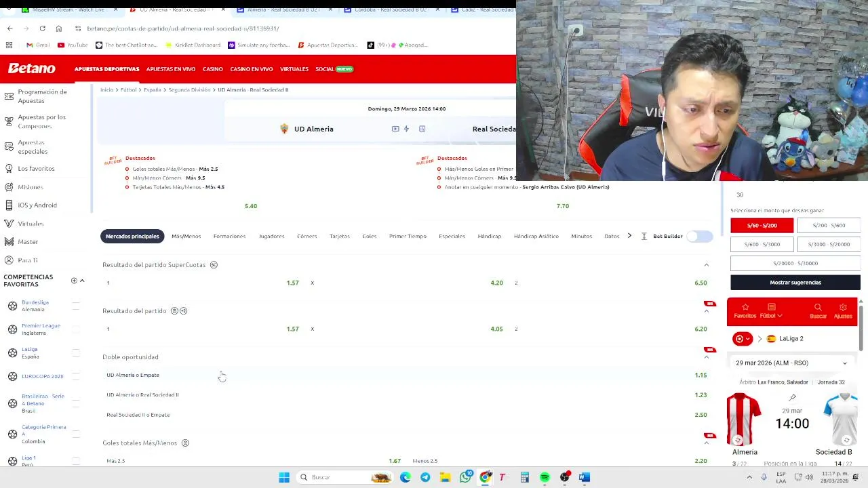The image size is (868, 488).
Task: Collapse Competencias Favoritas section
Action: tap(82, 281)
